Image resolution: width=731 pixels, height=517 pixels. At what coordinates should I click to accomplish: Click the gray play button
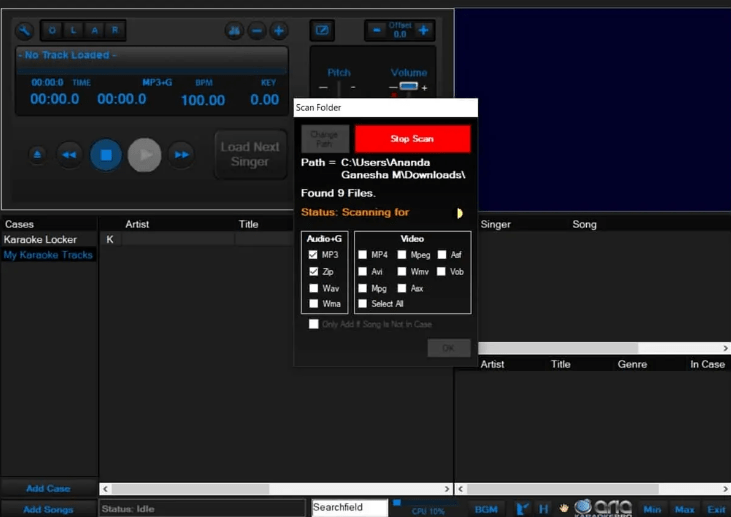pos(145,155)
